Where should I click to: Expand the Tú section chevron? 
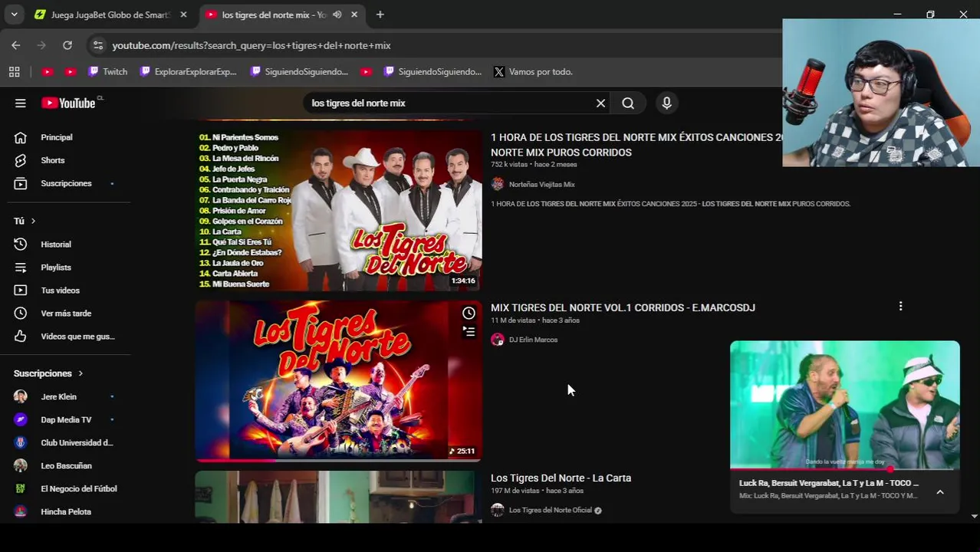click(x=33, y=221)
